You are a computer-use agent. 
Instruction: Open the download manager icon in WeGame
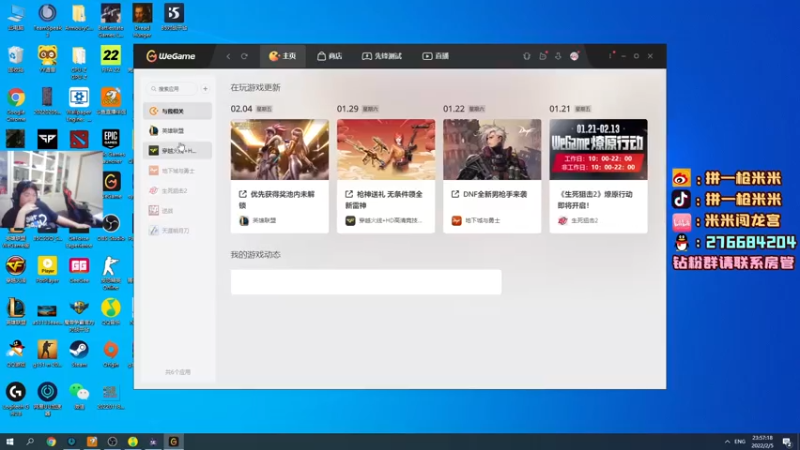coord(558,56)
